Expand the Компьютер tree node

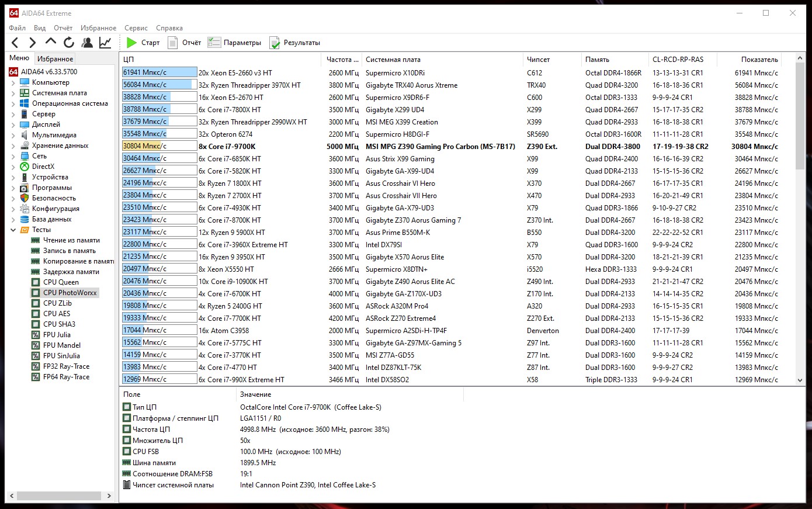coord(13,83)
